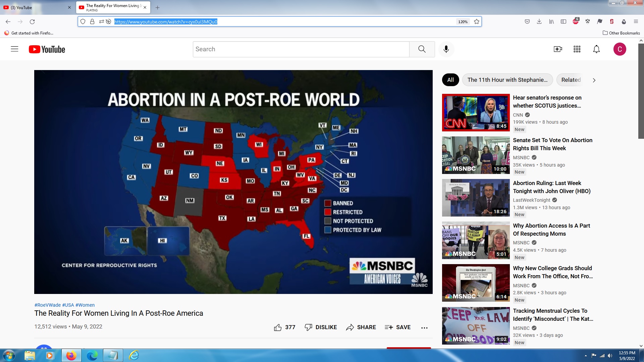
Task: Open the Create video camera icon
Action: (x=558, y=49)
